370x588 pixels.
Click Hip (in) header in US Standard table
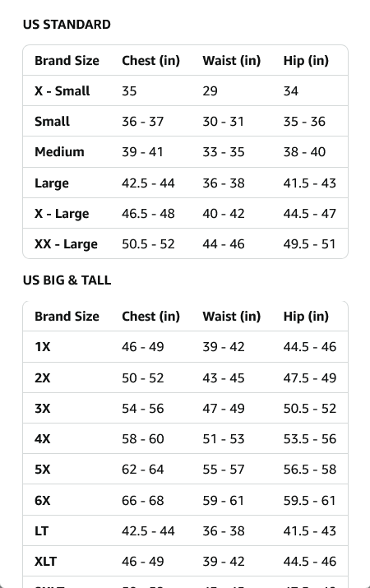pos(306,60)
